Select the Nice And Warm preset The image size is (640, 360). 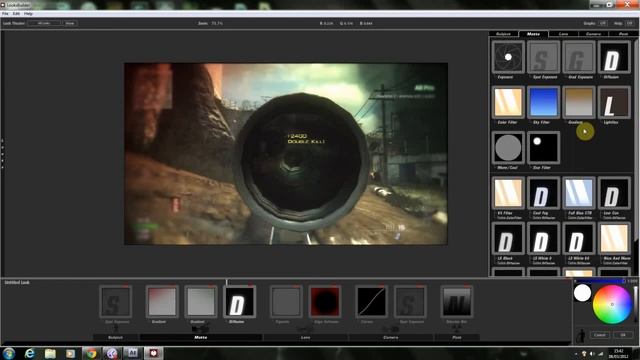point(614,239)
